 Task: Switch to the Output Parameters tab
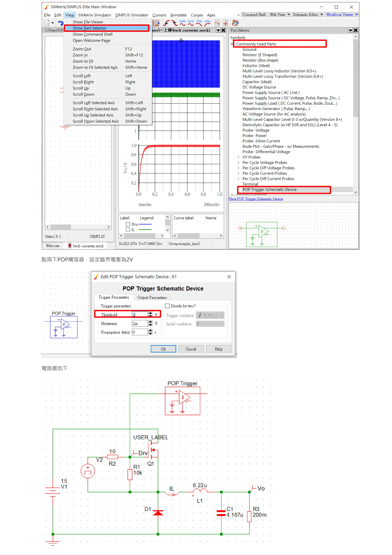152,297
